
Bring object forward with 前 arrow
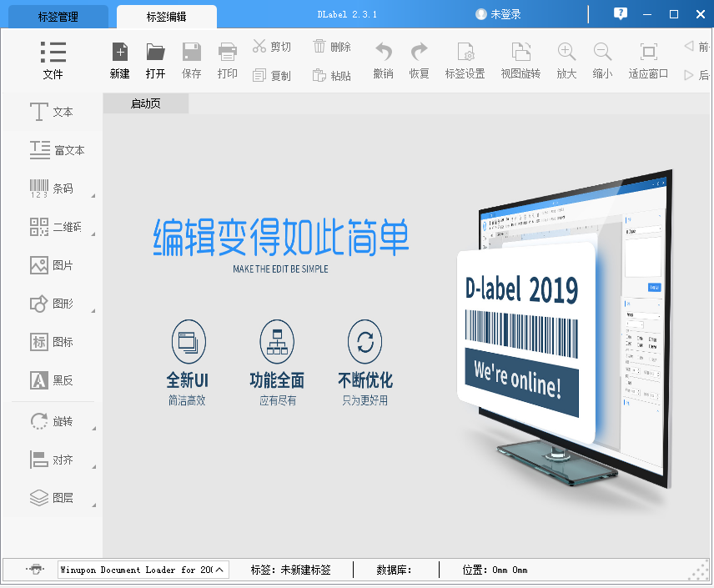point(696,47)
